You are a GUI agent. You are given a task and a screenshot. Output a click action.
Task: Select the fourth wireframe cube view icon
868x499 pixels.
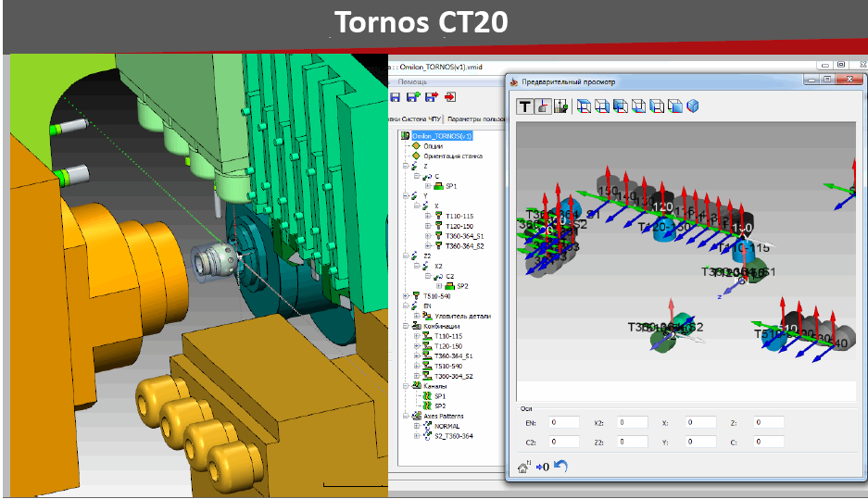pos(638,106)
